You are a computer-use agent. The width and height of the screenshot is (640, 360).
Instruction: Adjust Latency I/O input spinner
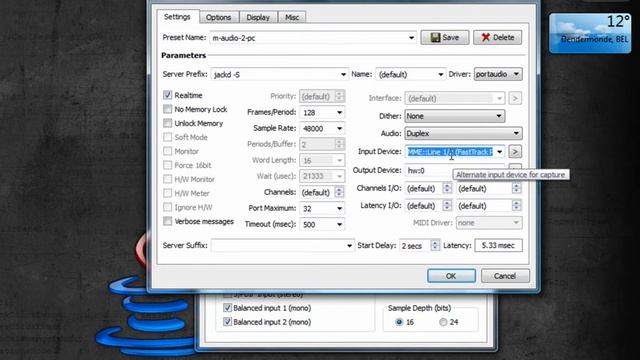[447, 205]
